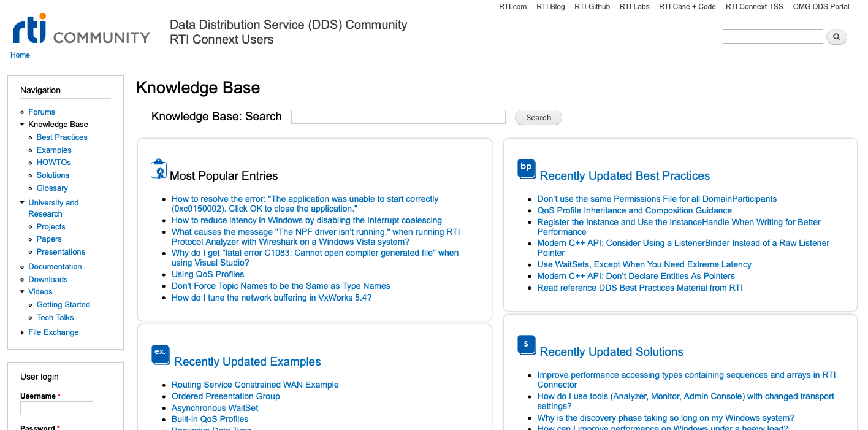Open RTI Connext TSS menu link
Viewport: 868px width, 430px height.
[755, 7]
